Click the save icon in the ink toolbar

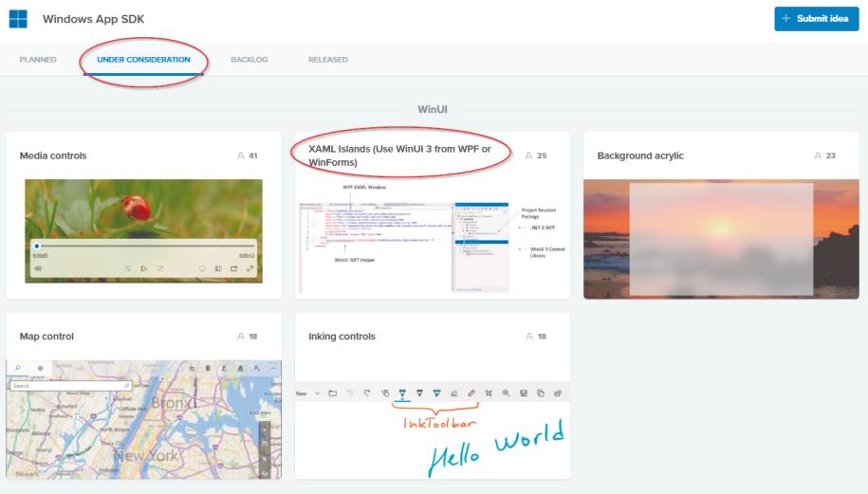pyautogui.click(x=523, y=393)
